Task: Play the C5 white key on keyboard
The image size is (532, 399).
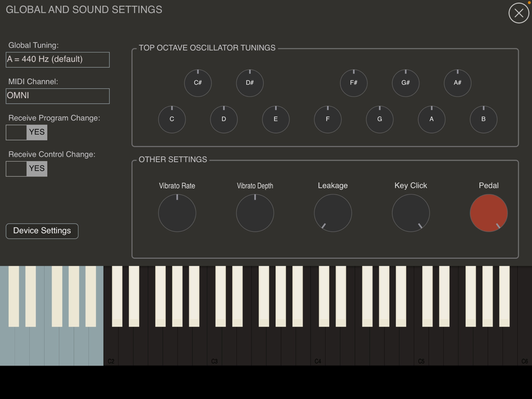Action: pyautogui.click(x=421, y=346)
